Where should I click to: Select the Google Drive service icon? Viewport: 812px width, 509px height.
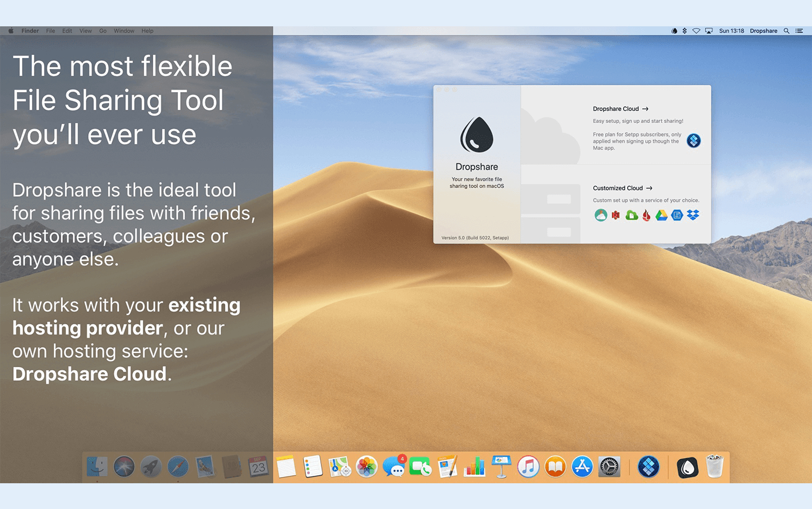click(x=662, y=216)
